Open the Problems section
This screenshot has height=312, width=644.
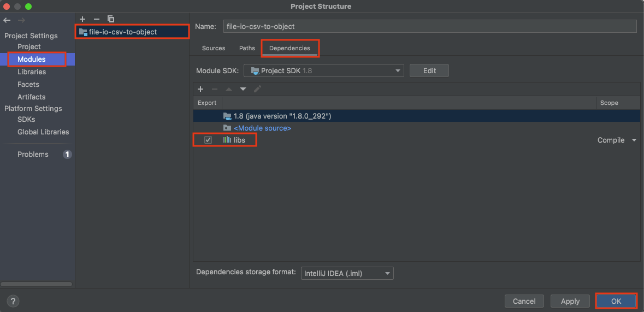(x=33, y=155)
